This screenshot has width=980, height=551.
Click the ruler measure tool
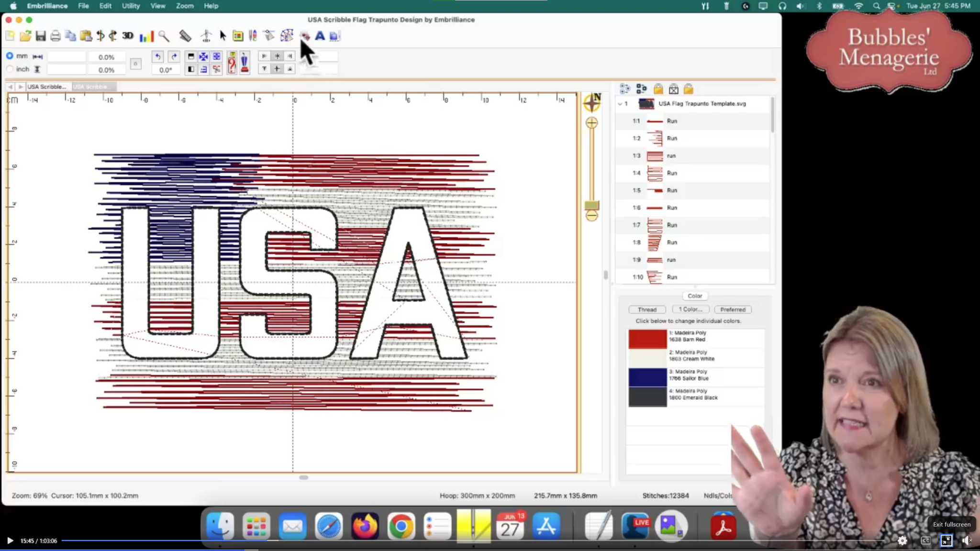tap(185, 36)
